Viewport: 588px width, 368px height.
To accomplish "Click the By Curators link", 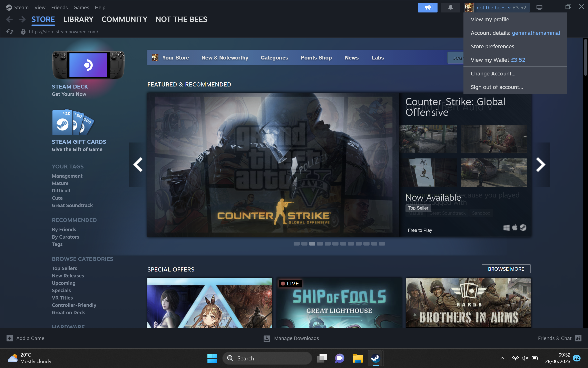I will [65, 237].
